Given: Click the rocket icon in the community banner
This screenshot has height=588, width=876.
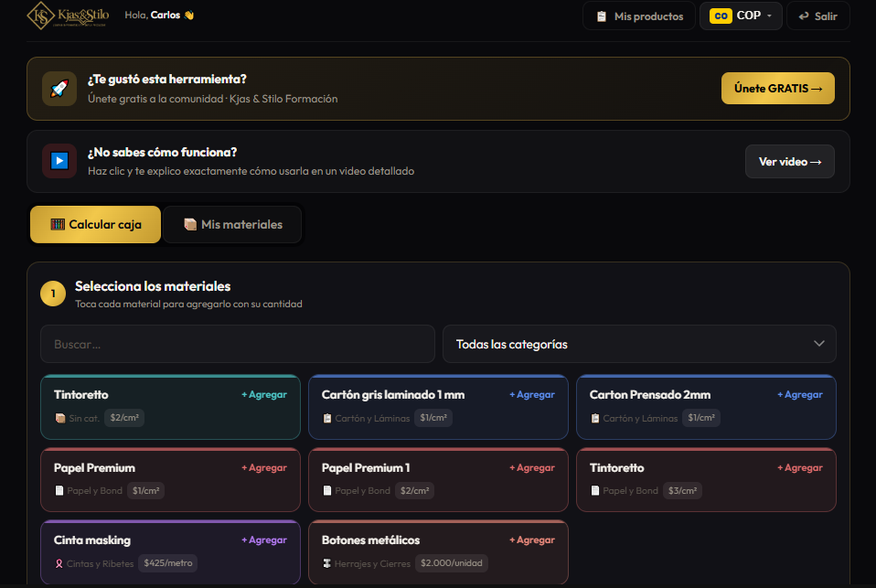Looking at the screenshot, I should [x=59, y=89].
